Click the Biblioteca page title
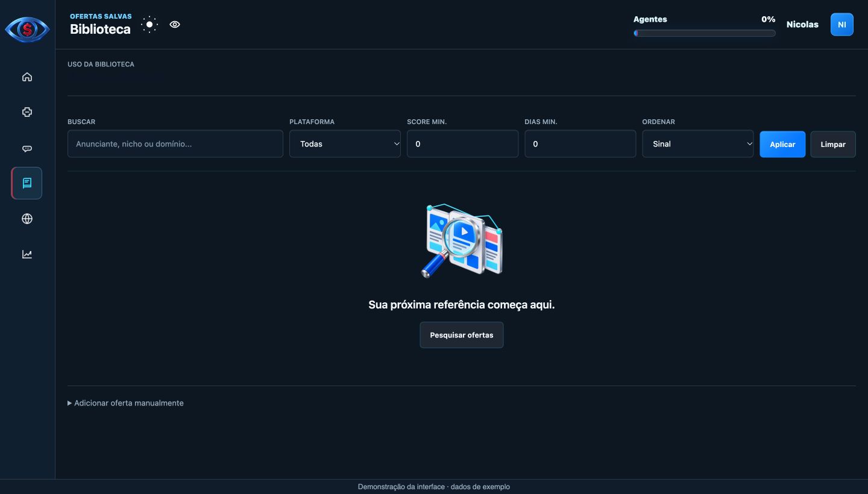868x494 pixels. tap(100, 29)
